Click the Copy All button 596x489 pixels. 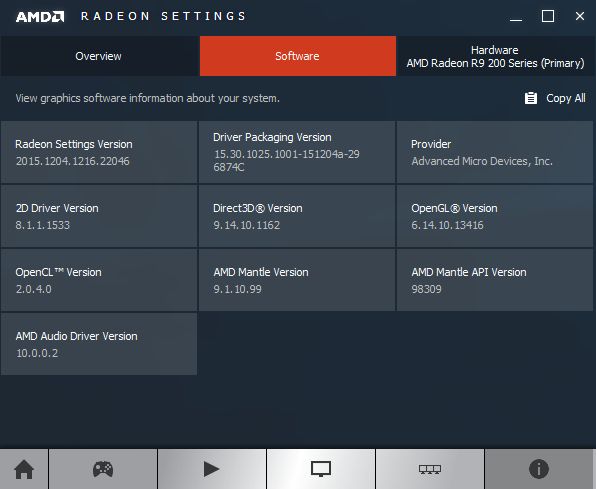click(x=555, y=98)
